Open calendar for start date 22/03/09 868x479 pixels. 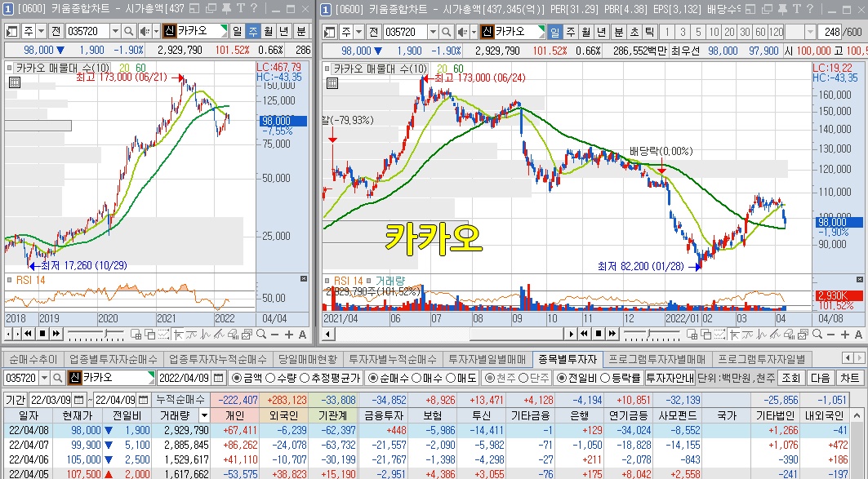pos(78,400)
